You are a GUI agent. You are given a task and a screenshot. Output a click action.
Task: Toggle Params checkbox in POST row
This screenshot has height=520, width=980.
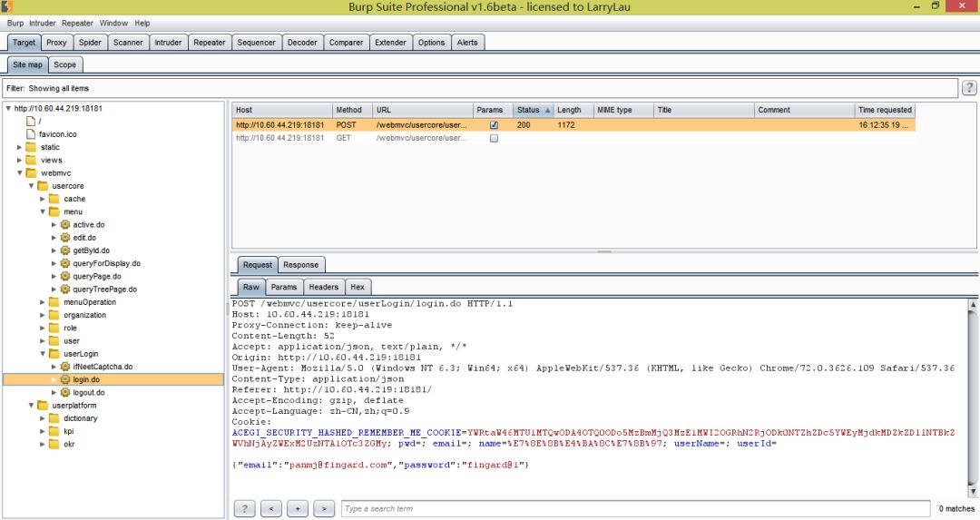coord(494,125)
